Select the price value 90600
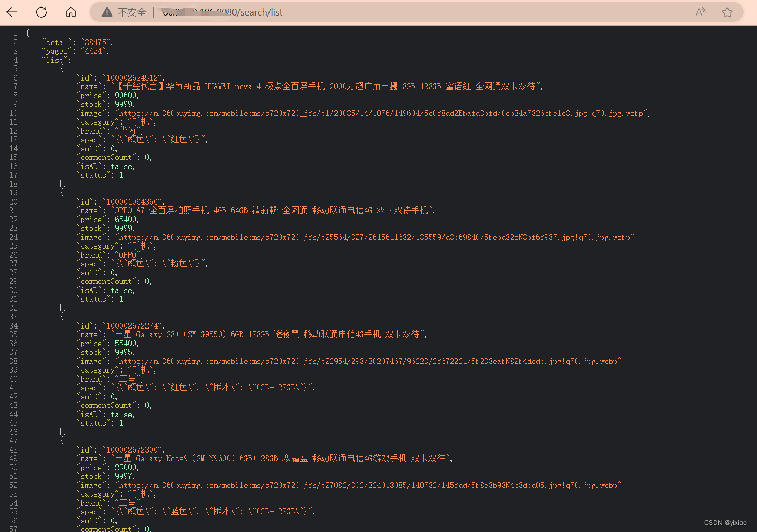Image resolution: width=757 pixels, height=532 pixels. pos(126,96)
